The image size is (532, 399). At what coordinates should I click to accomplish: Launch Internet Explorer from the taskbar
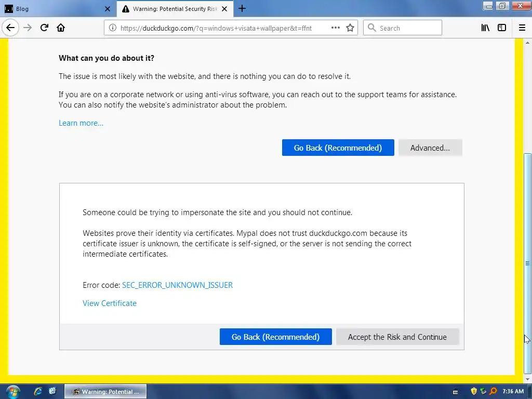coord(37,391)
